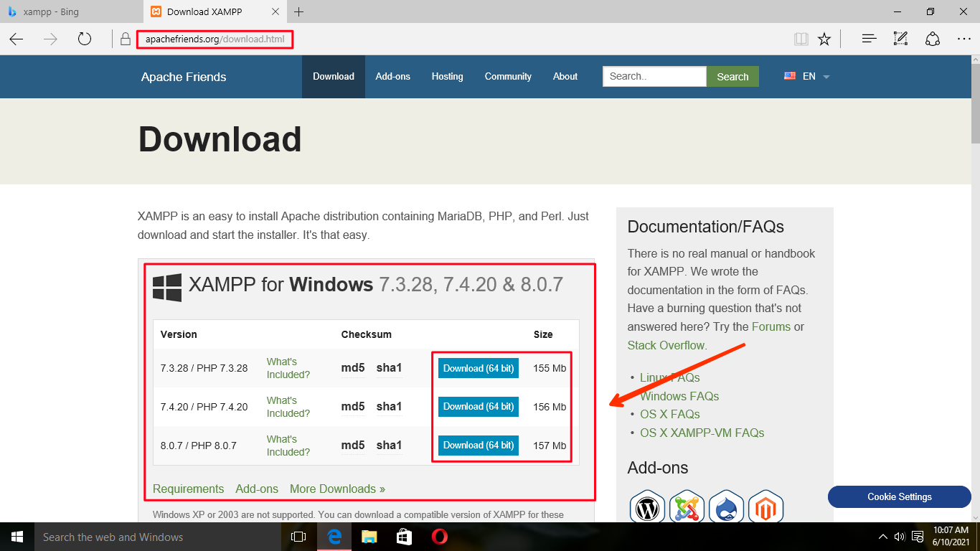This screenshot has width=980, height=551.
Task: Click Search the web and Windows box
Action: point(158,537)
